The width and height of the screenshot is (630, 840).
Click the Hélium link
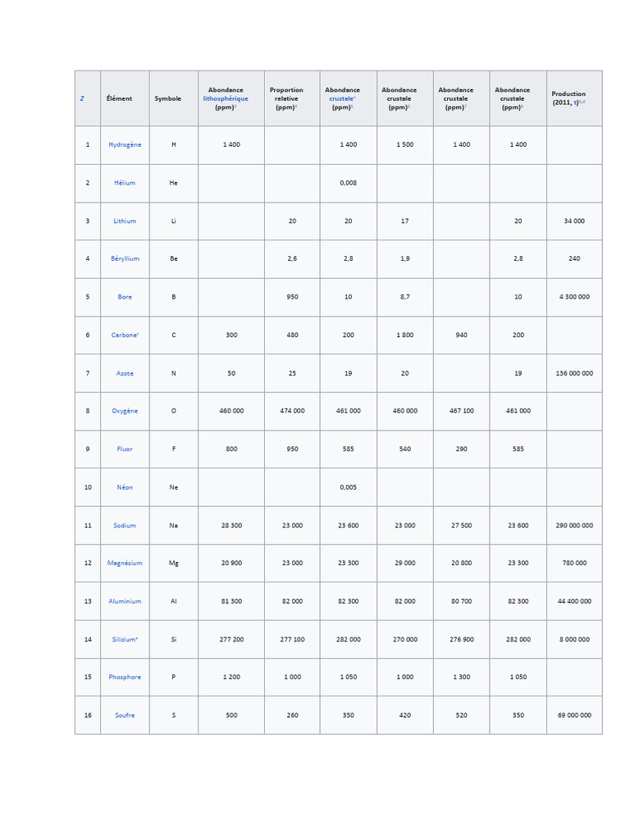pos(125,183)
